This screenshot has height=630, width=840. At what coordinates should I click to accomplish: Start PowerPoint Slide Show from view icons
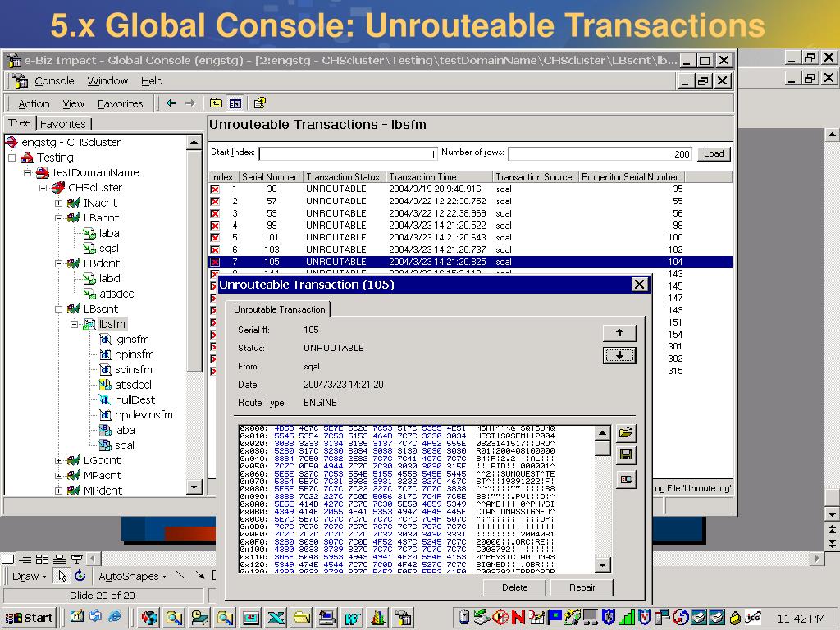[x=76, y=559]
